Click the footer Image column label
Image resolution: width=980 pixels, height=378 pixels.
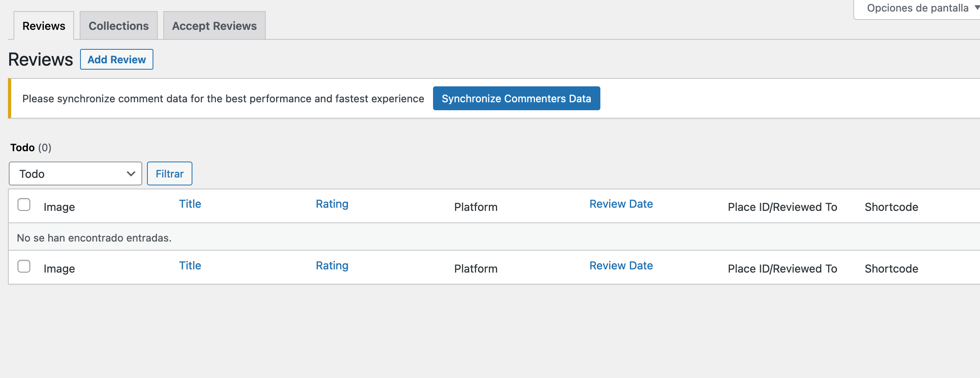click(59, 269)
